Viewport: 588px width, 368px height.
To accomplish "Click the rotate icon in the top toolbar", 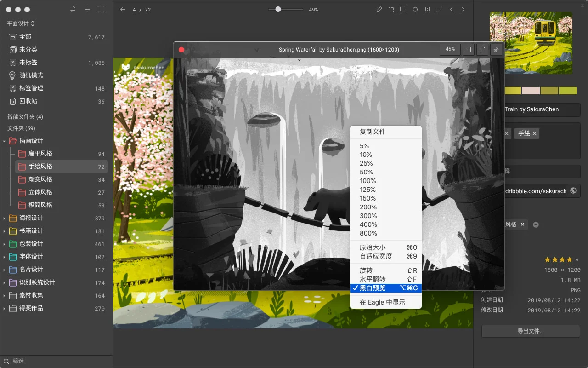I will click(x=415, y=10).
